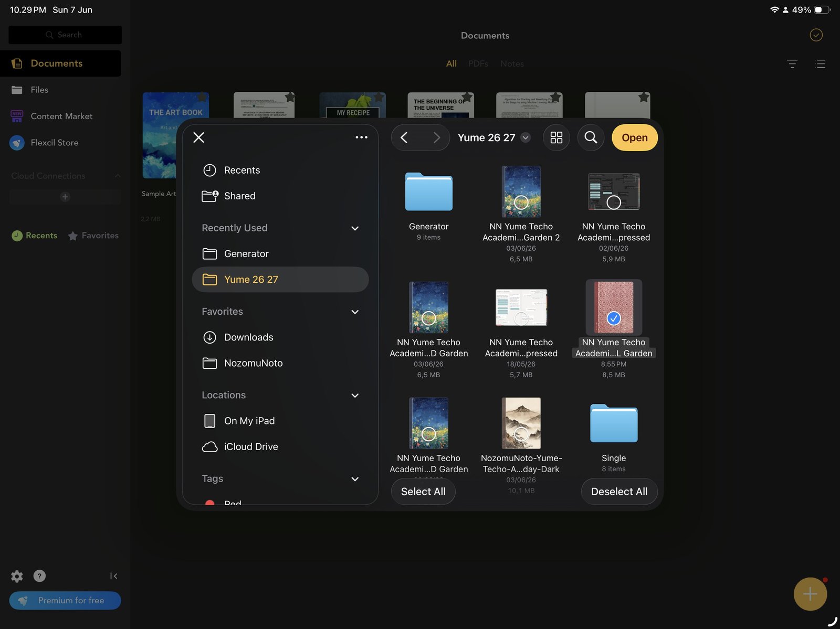Go forward with the right chevron arrow

436,137
